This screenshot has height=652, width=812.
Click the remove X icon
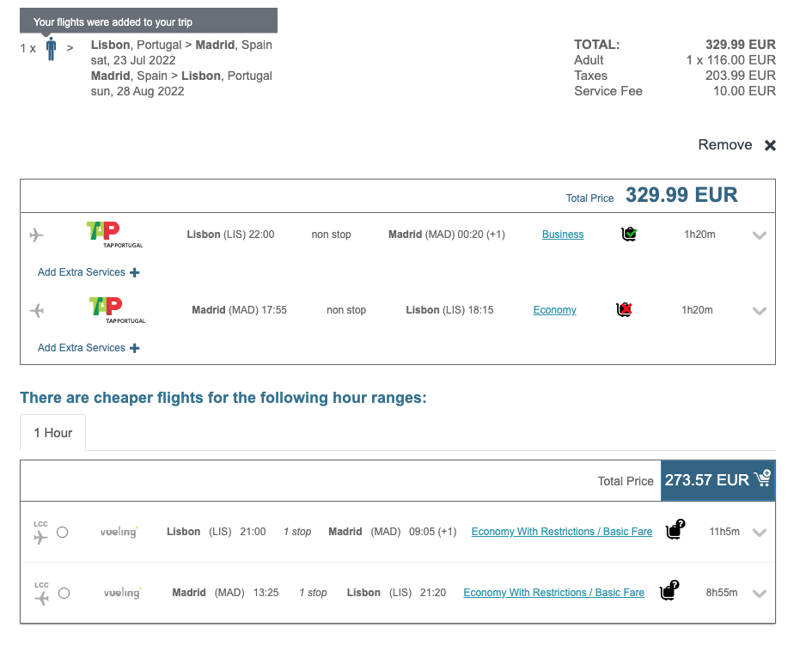[770, 145]
